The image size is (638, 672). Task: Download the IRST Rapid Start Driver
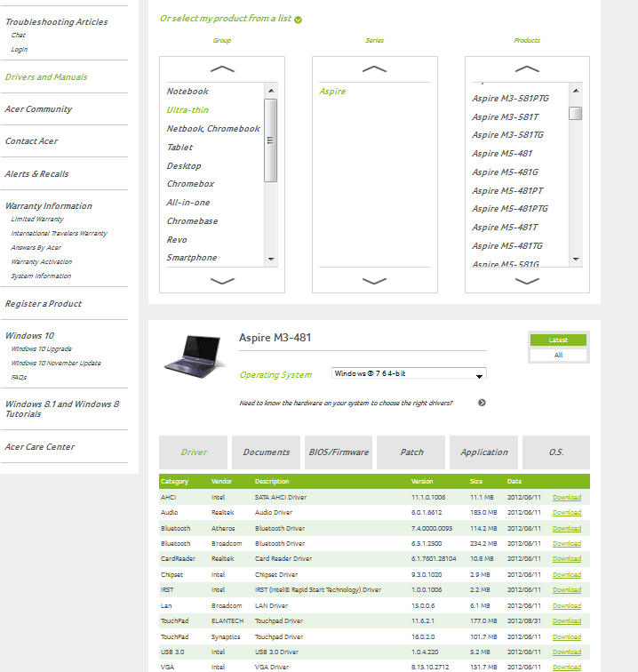tap(566, 589)
